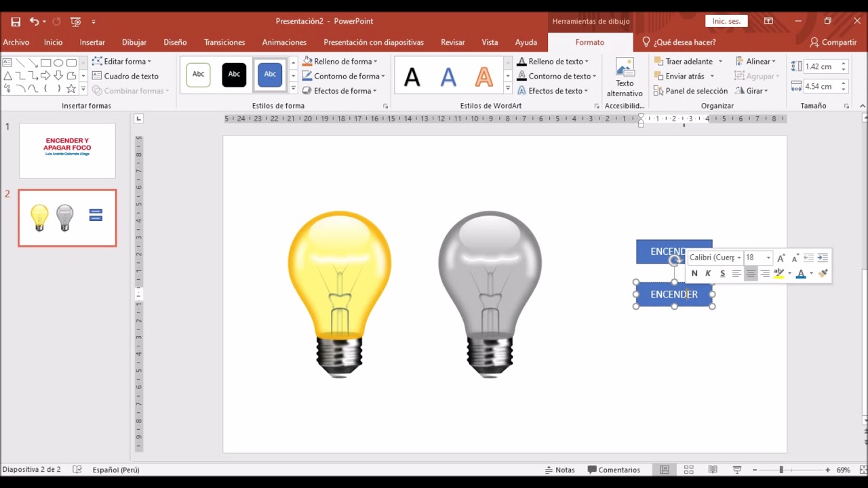Image resolution: width=868 pixels, height=488 pixels.
Task: Click the Inic. ses. sign-in button
Action: pos(726,22)
